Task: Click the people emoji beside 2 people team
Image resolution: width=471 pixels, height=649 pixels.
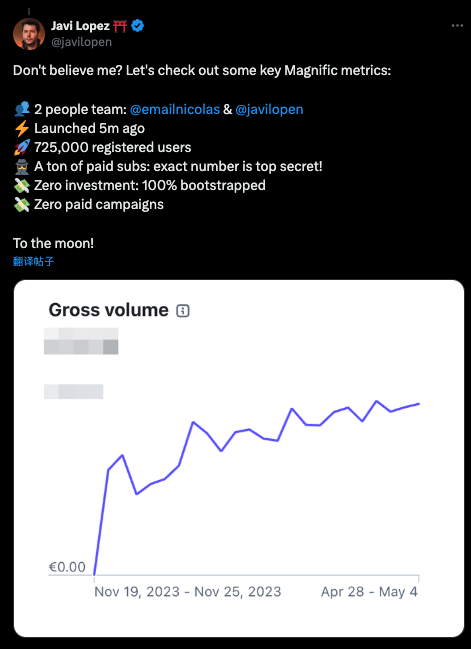Action: (x=22, y=109)
